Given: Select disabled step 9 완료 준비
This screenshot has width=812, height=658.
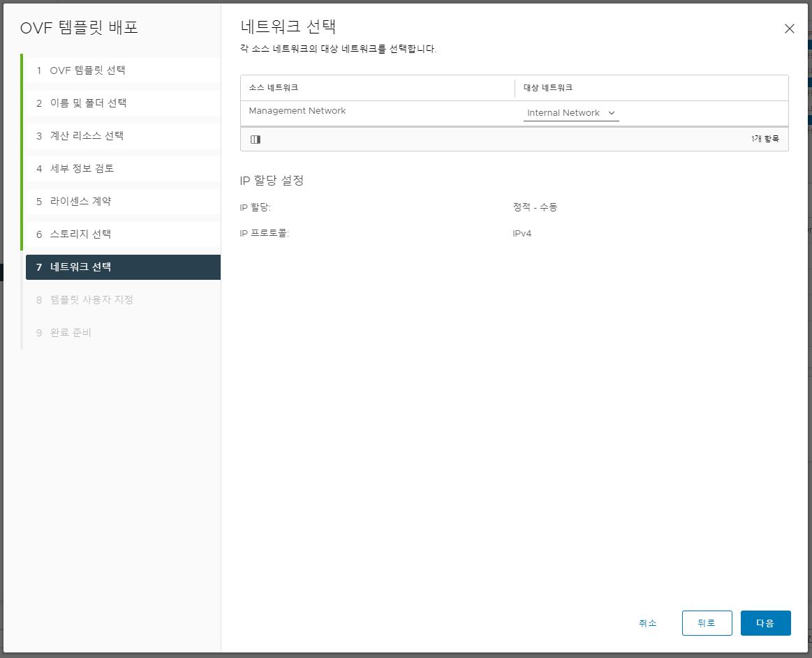Looking at the screenshot, I should [x=124, y=332].
